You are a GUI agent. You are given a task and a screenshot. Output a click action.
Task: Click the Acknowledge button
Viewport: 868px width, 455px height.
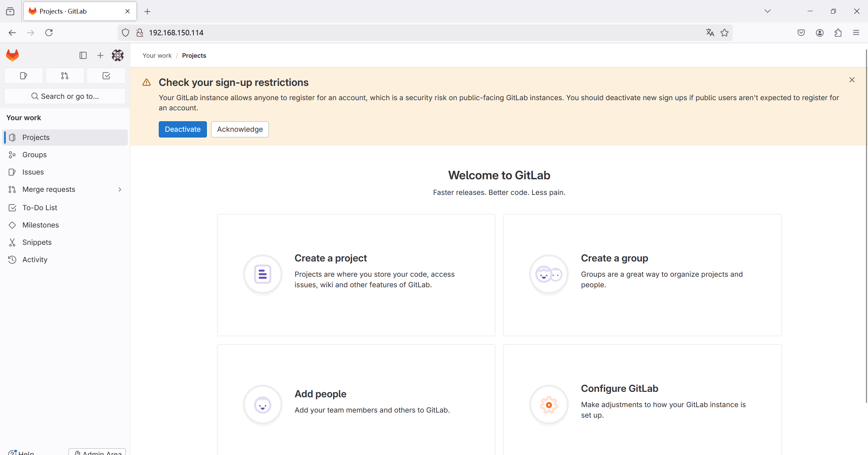coord(240,129)
